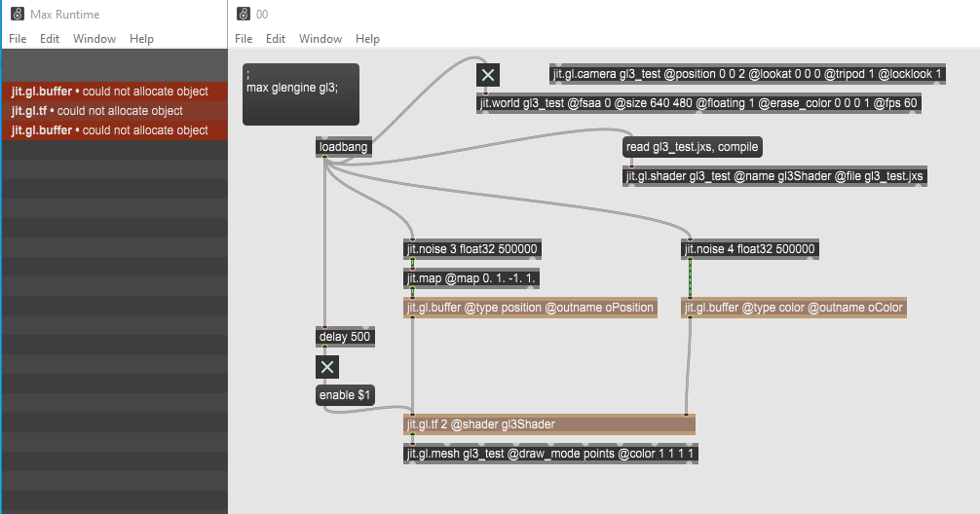Select the jit.noise 4 float32 object
This screenshot has height=514, width=980.
pyautogui.click(x=750, y=249)
